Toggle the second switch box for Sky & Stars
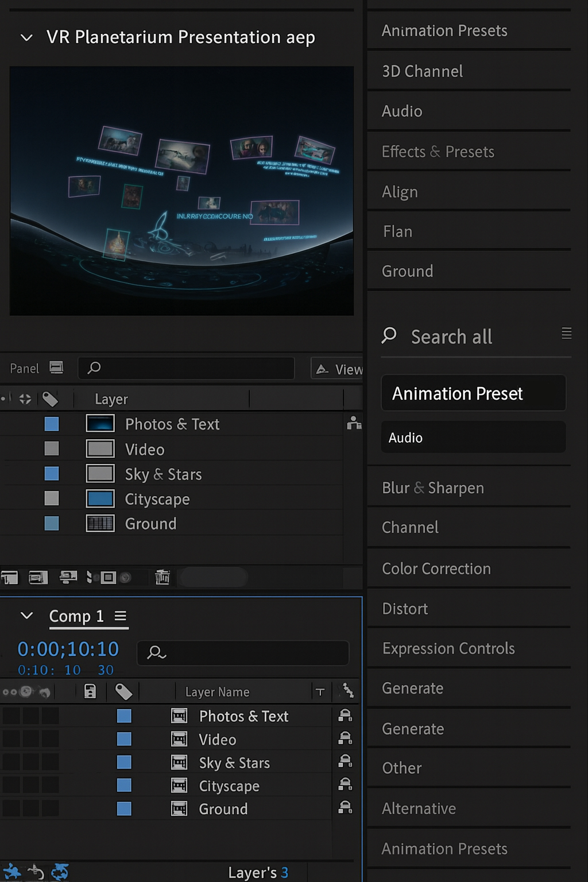This screenshot has height=882, width=588. pos(31,763)
